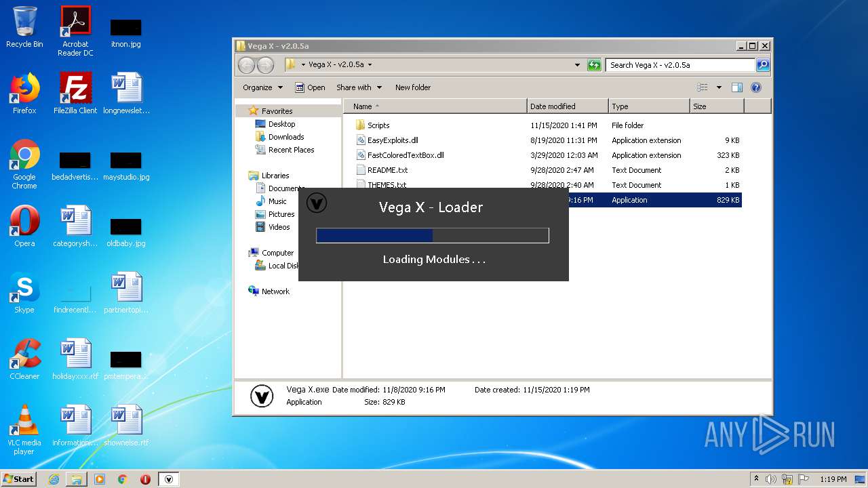This screenshot has height=488, width=868.
Task: Launch Acrobat Reader DC from desktop
Action: pos(75,32)
